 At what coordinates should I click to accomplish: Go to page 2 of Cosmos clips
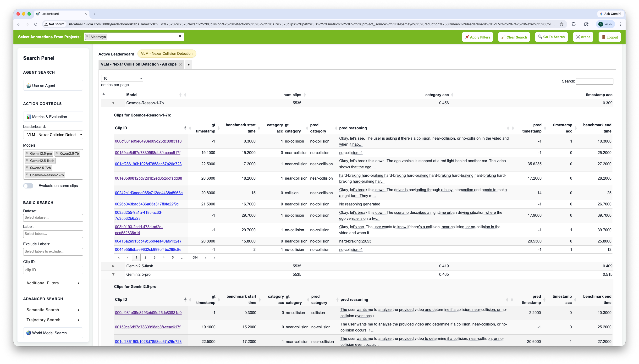pyautogui.click(x=145, y=257)
